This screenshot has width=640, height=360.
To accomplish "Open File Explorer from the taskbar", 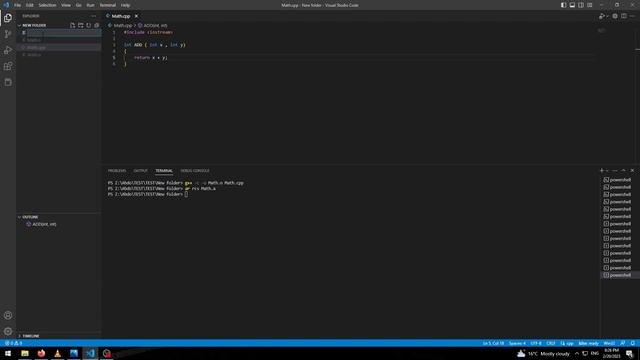I will (x=25, y=353).
